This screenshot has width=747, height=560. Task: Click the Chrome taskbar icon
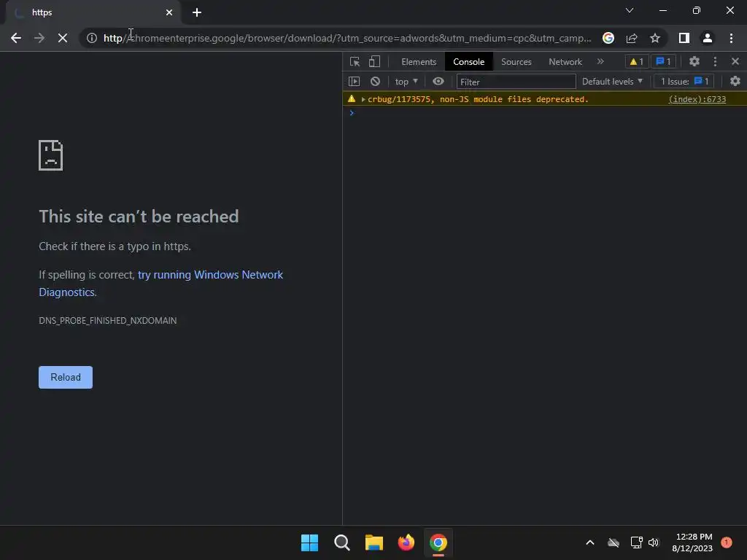pyautogui.click(x=438, y=542)
